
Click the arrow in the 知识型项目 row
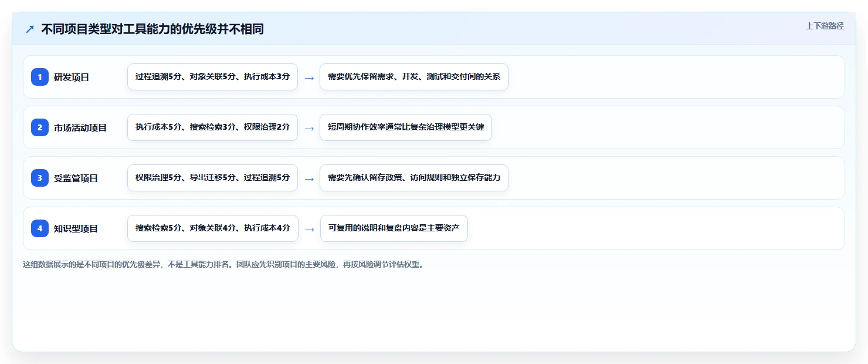[310, 229]
